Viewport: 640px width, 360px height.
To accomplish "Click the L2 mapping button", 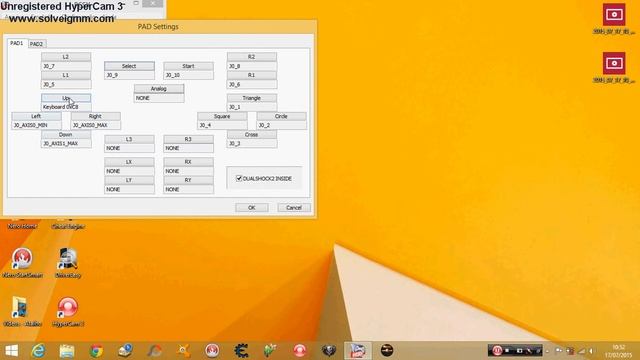I will 66,57.
